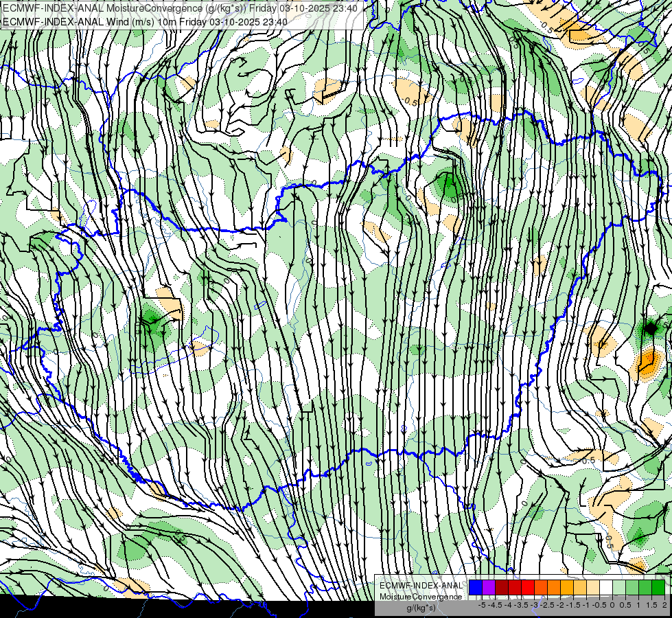Select the light orange swatch between -1.5 and -1
This screenshot has height=618, width=672.
pos(580,587)
